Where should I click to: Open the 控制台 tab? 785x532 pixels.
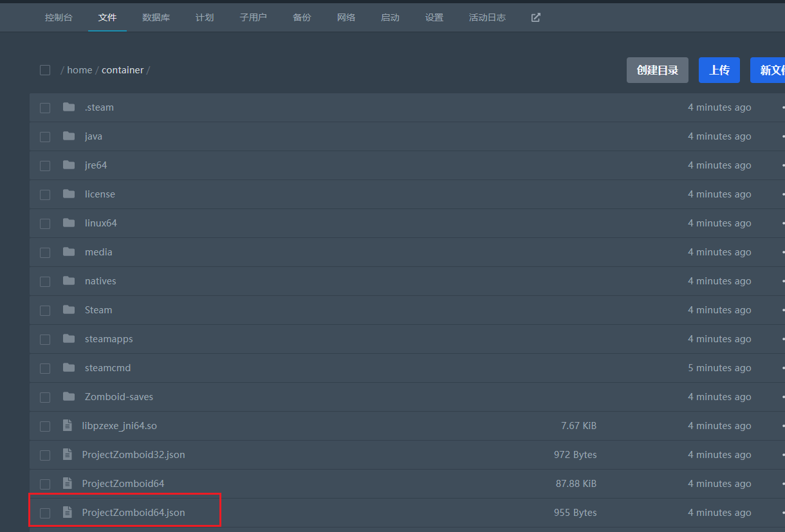[x=59, y=17]
